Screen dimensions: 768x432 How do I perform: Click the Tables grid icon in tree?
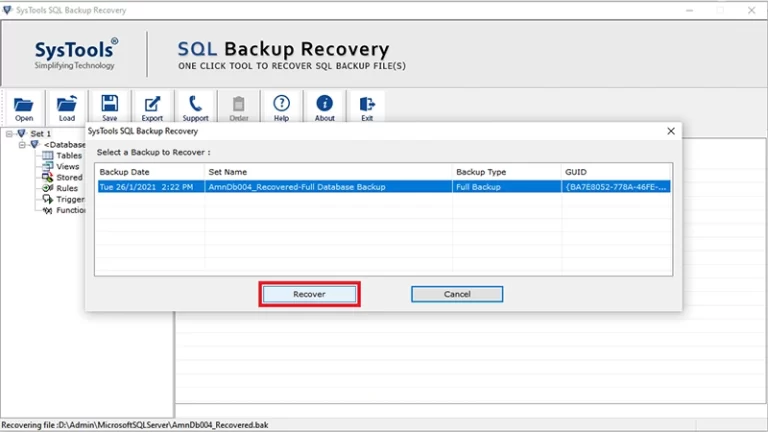(48, 155)
